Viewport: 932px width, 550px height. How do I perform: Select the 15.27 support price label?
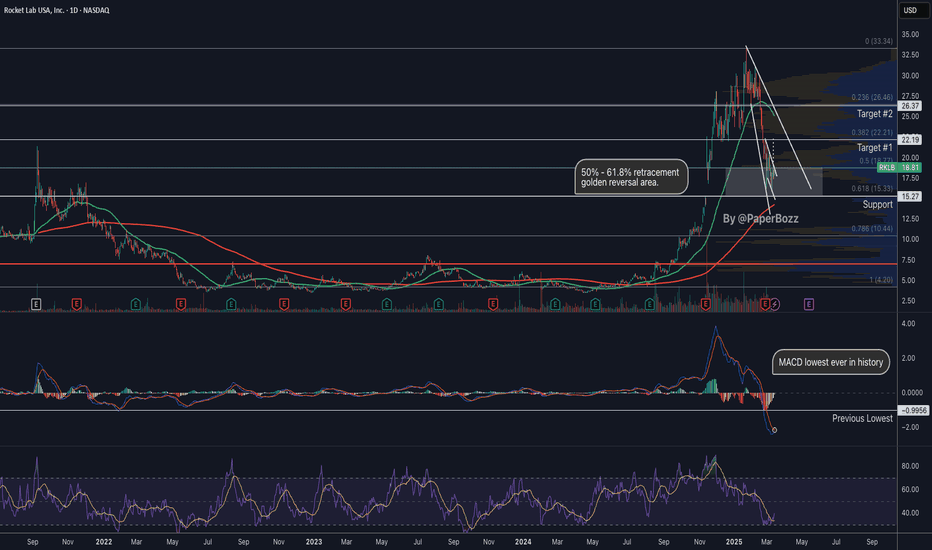coord(910,196)
